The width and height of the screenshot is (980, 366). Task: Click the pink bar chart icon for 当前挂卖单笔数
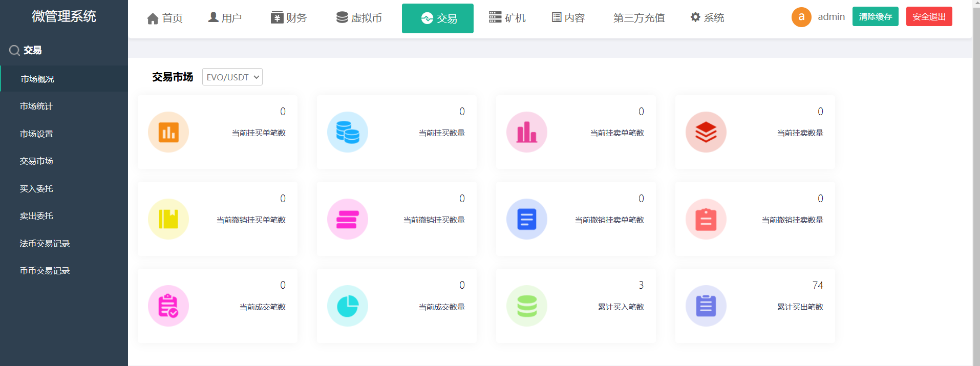pos(527,132)
